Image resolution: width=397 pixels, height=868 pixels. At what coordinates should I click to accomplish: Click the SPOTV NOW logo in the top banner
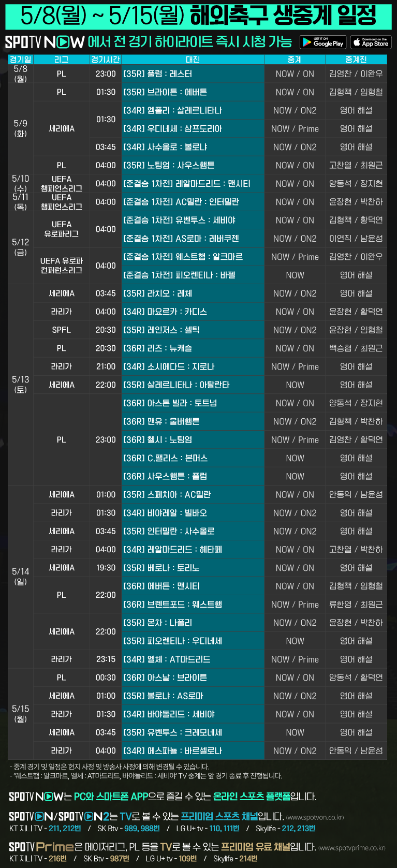click(x=45, y=42)
